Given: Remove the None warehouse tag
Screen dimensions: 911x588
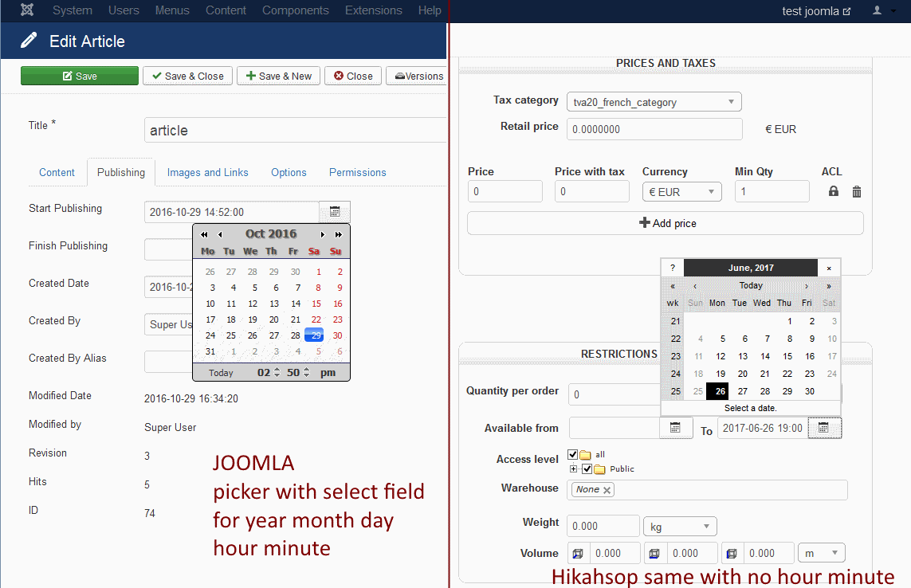Looking at the screenshot, I should 607,490.
